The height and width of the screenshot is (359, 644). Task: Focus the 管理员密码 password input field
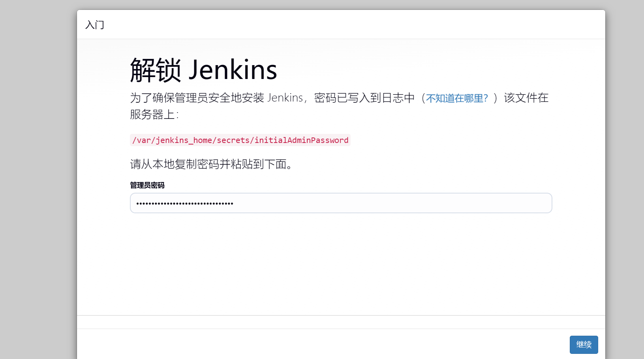(x=341, y=203)
